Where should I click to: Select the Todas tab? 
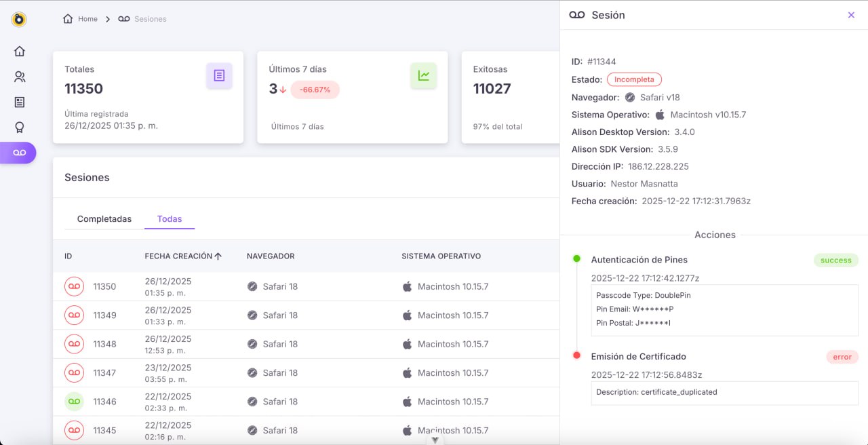point(170,219)
